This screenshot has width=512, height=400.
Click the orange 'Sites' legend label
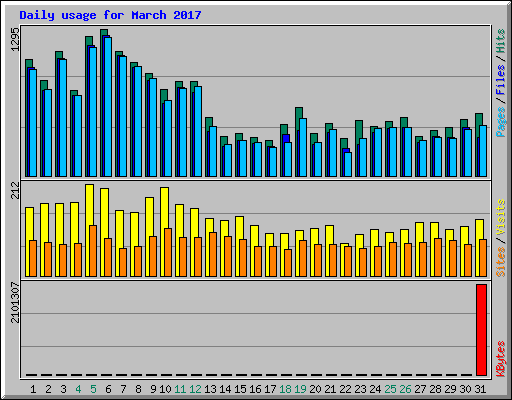click(500, 262)
